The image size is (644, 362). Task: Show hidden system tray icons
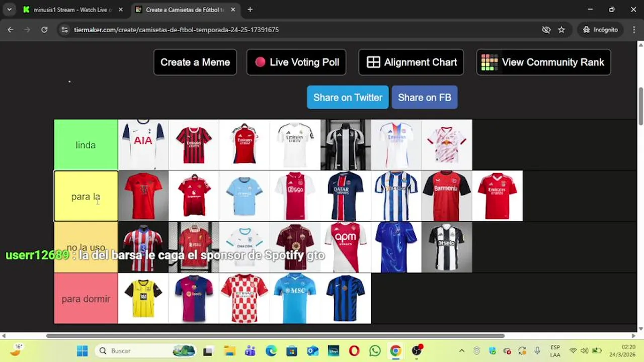point(461,351)
